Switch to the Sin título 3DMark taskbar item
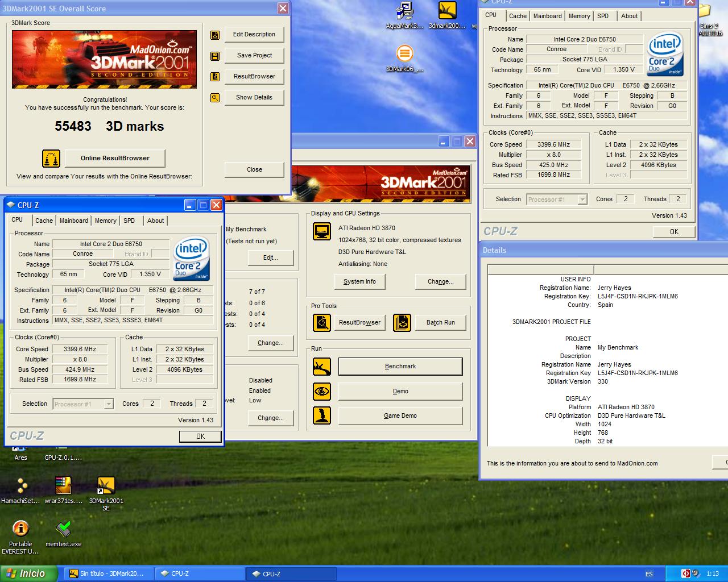 108,574
